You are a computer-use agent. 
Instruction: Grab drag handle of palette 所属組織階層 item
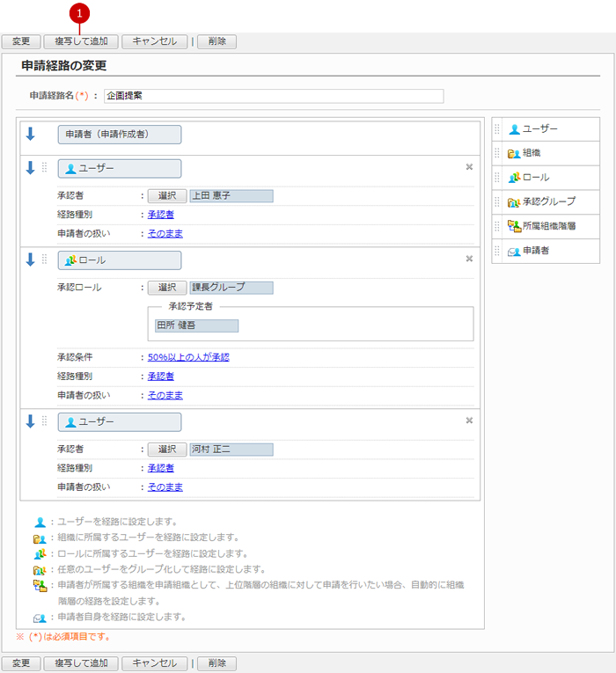(497, 226)
